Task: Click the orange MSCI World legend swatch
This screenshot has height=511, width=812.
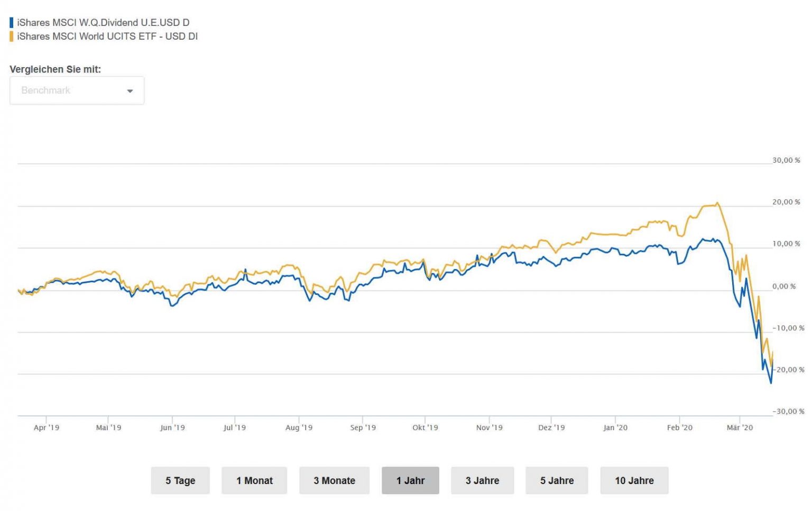Action: tap(12, 36)
